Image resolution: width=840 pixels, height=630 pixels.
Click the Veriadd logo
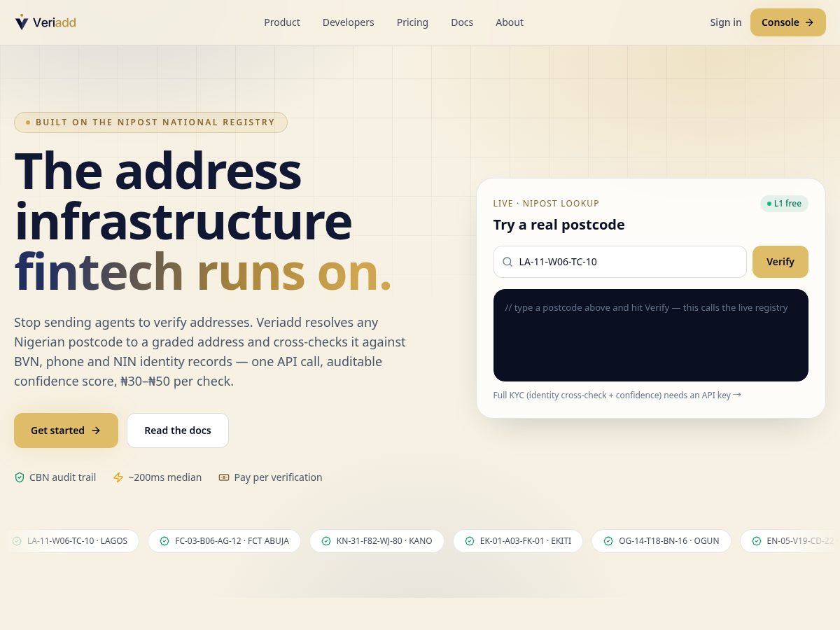click(x=45, y=22)
